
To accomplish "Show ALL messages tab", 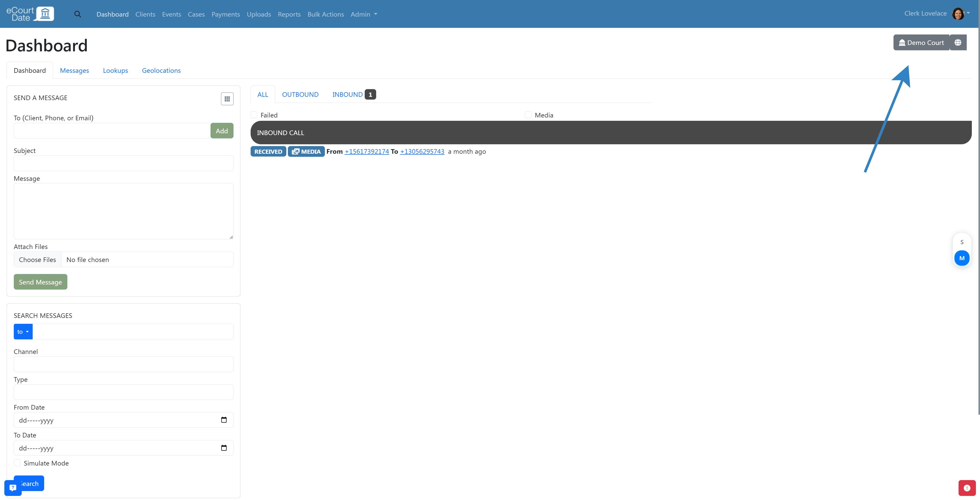I will (263, 94).
